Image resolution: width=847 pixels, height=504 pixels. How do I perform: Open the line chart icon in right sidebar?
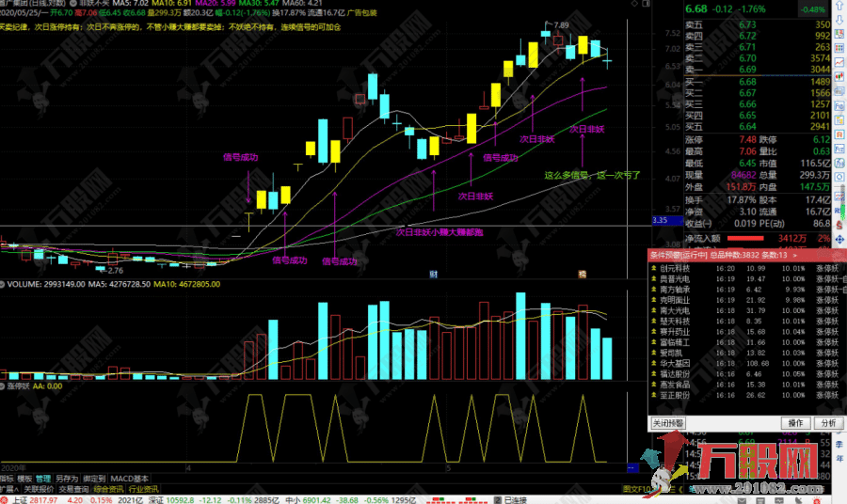click(839, 63)
